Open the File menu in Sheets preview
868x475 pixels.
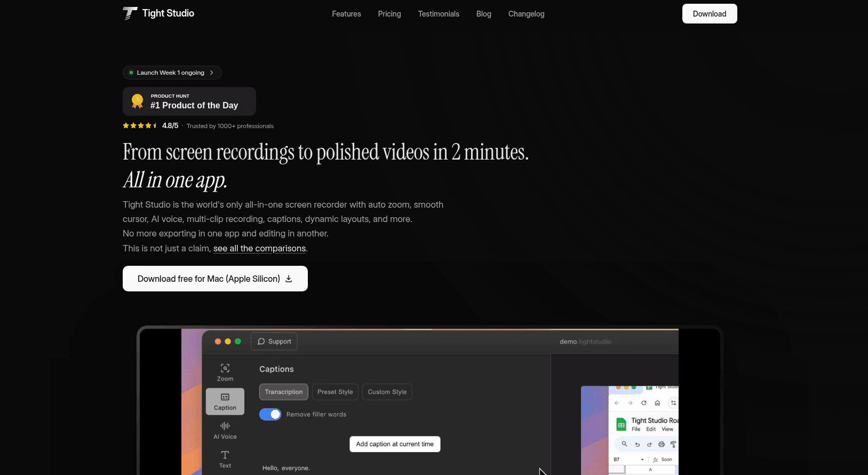tap(636, 429)
